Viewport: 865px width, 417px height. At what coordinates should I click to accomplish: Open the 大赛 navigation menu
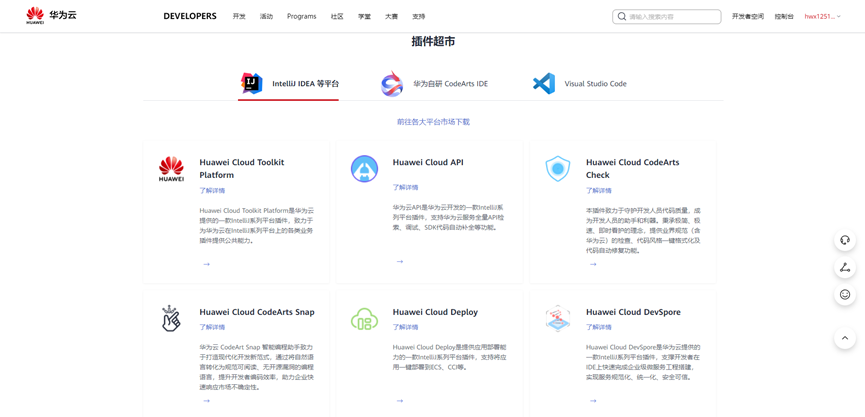tap(391, 17)
